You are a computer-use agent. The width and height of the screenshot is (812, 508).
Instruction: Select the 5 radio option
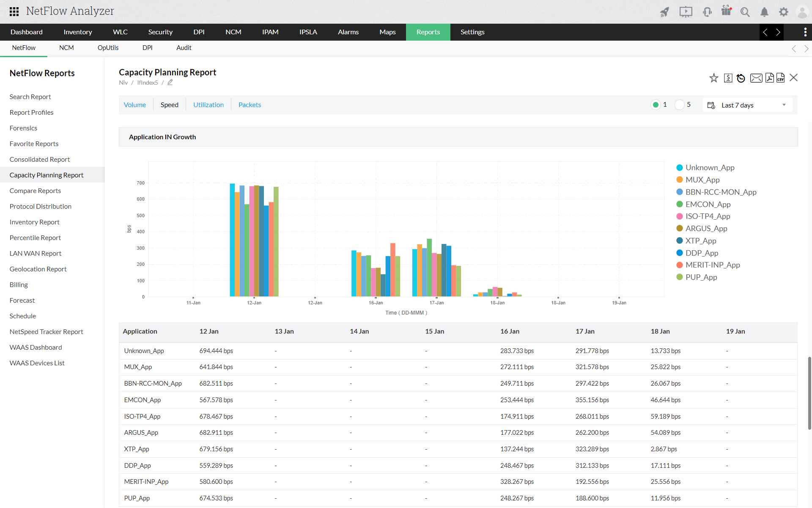point(679,105)
